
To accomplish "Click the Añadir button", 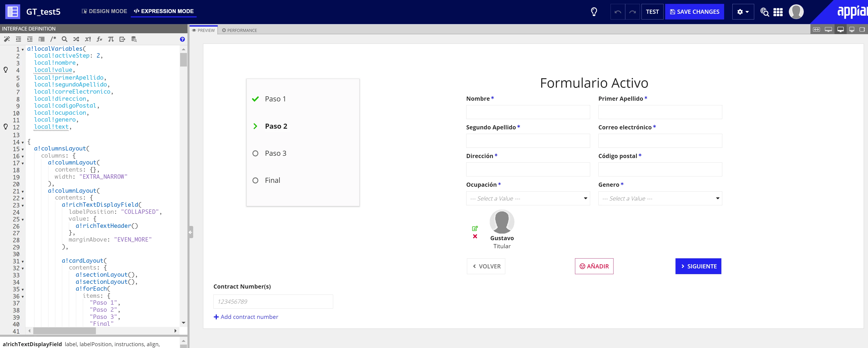I will pyautogui.click(x=594, y=266).
